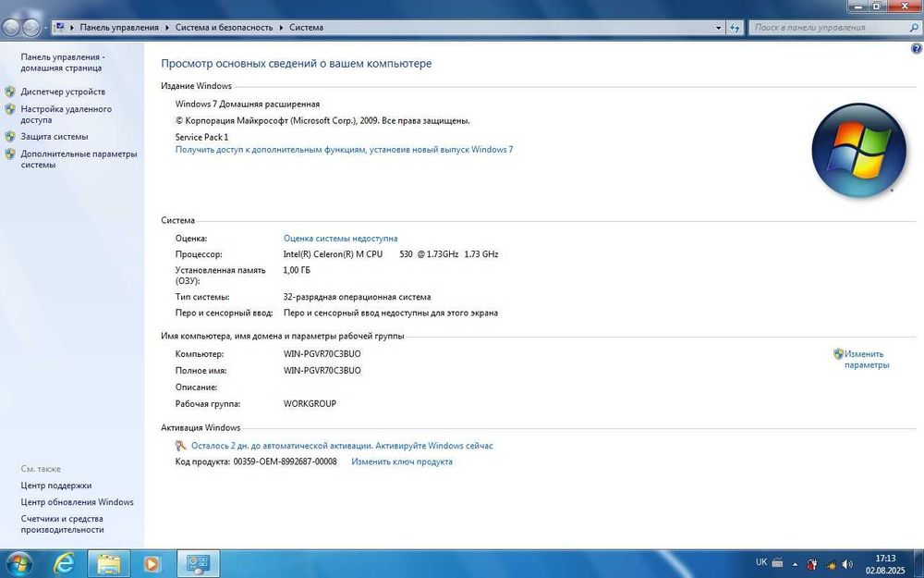The image size is (924, 578).
Task: Go to Панель управления breadcrumb
Action: (x=119, y=27)
